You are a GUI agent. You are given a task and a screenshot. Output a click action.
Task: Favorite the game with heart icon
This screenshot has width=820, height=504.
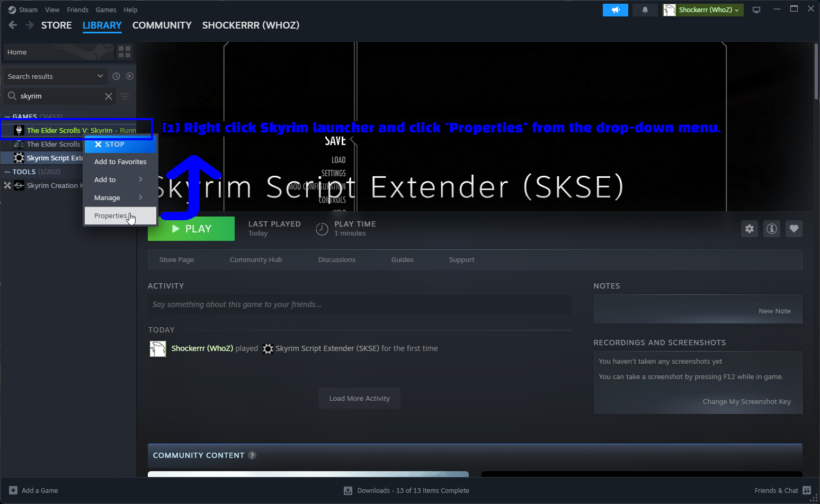pyautogui.click(x=794, y=229)
